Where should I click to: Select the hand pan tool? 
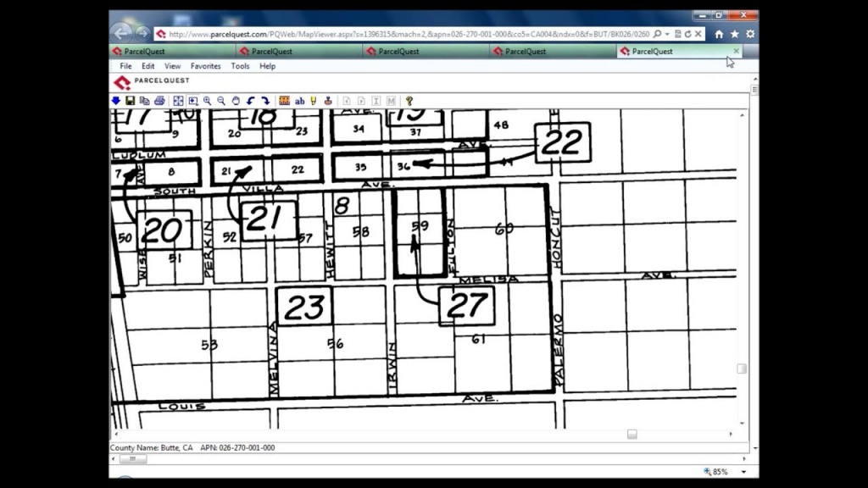236,101
